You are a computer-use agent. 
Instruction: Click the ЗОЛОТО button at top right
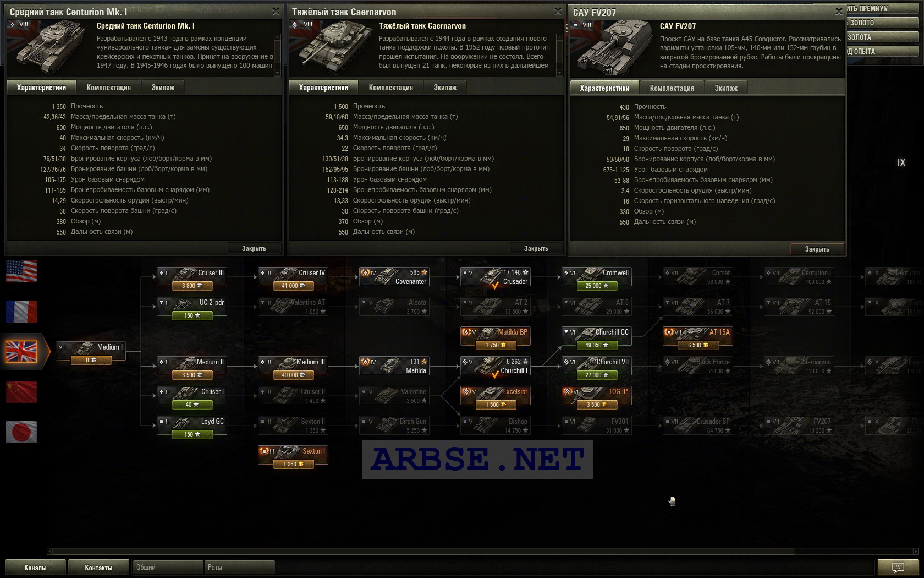(882, 23)
